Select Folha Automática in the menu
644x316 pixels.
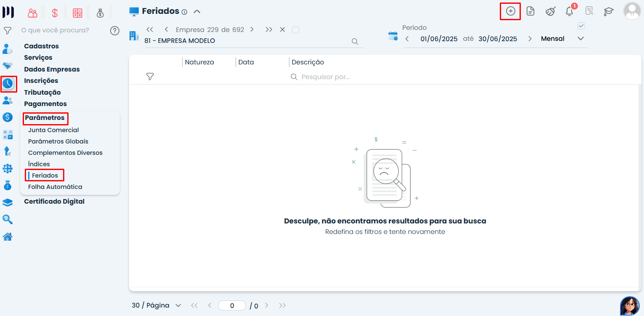55,187
